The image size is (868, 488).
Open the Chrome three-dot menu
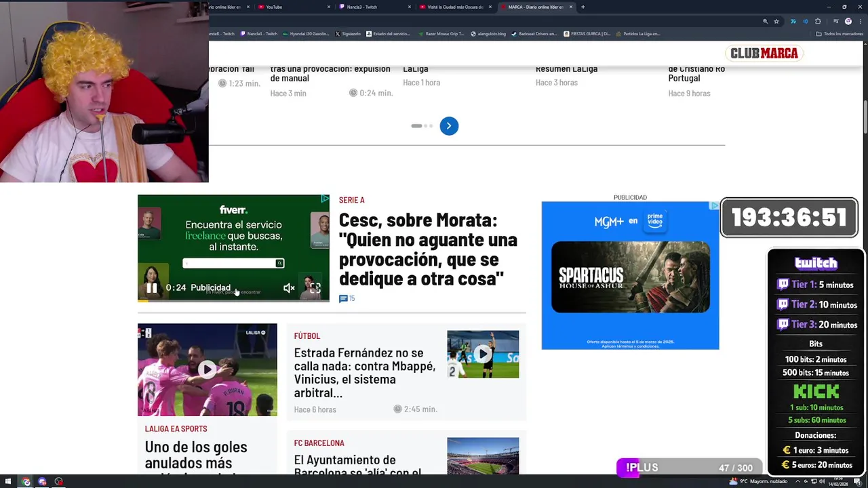(859, 22)
